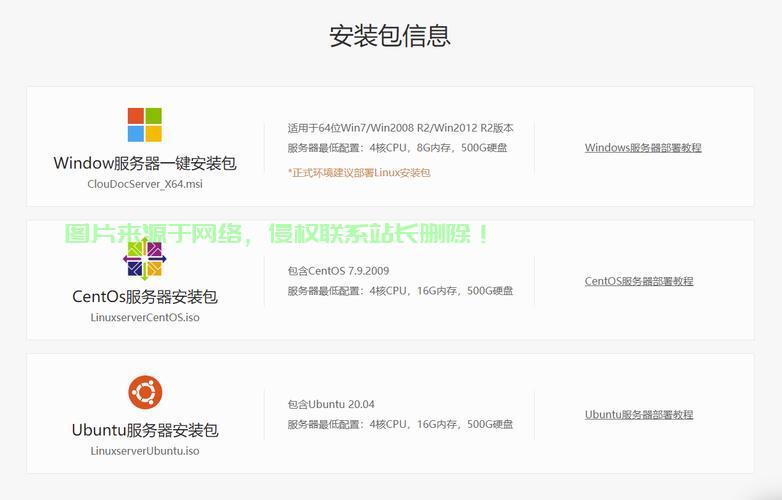
Task: Click the 包含Ubuntu 20.04 description
Action: tap(331, 404)
